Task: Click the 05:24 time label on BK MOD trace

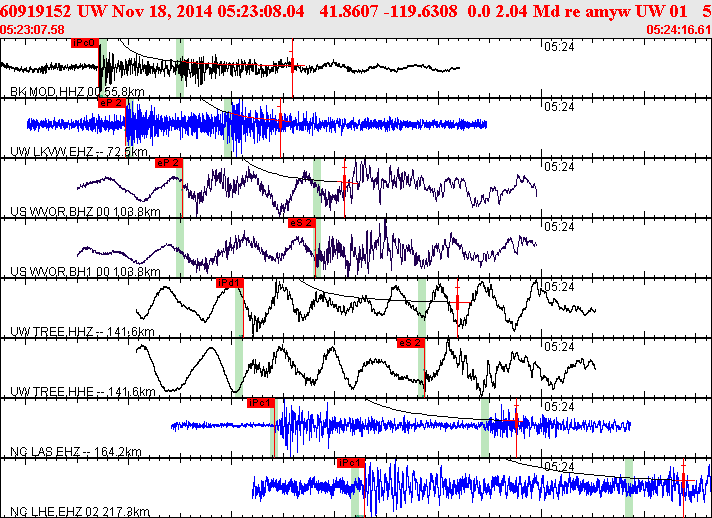Action: (559, 46)
